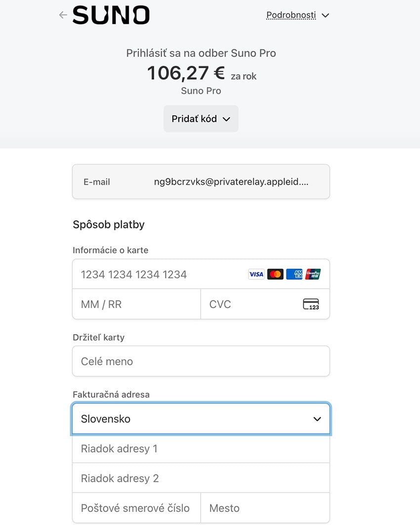Select the Celé meno cardholder field
Screen dimensions: 420x525
(x=201, y=361)
